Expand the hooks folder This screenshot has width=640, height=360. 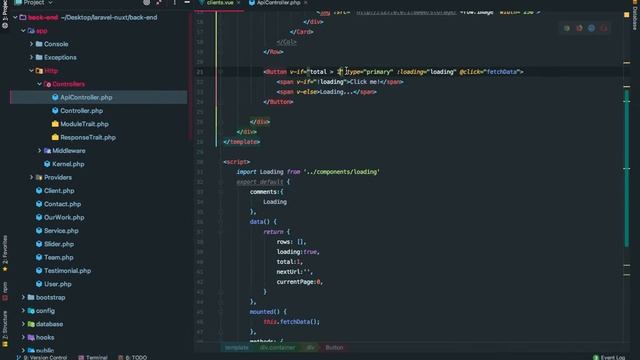23,338
